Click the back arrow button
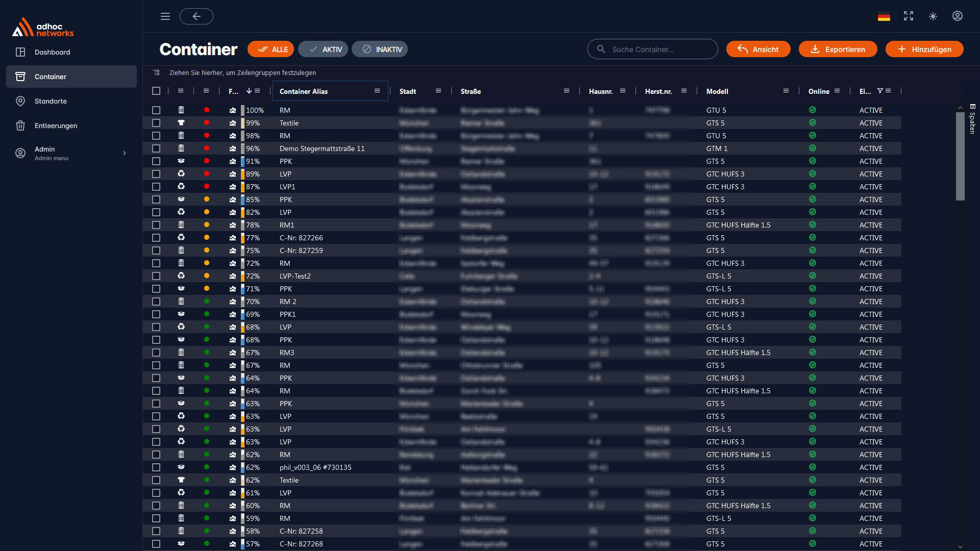Image resolution: width=980 pixels, height=551 pixels. 197,16
